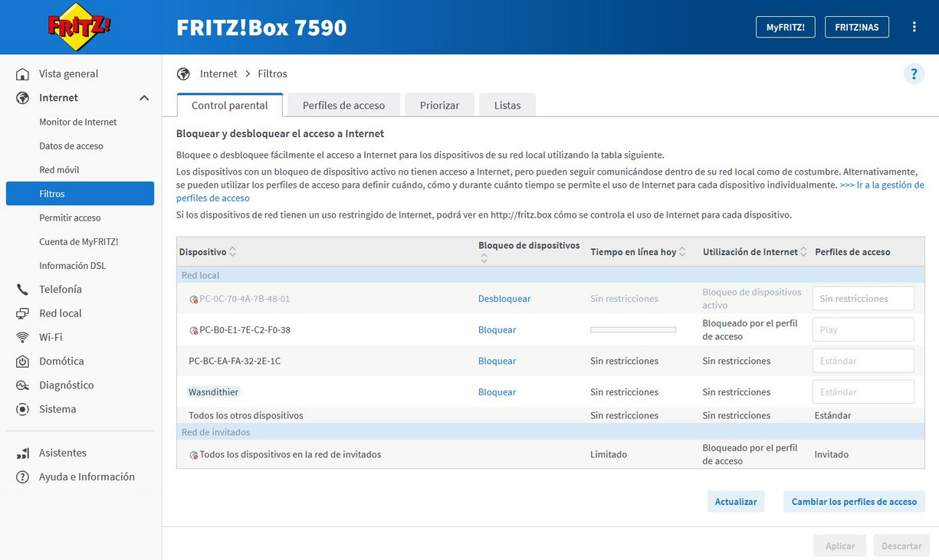Click blocked icon beside PC-B0-E1-7E-C2-F0-38
The image size is (939, 560).
tap(194, 331)
